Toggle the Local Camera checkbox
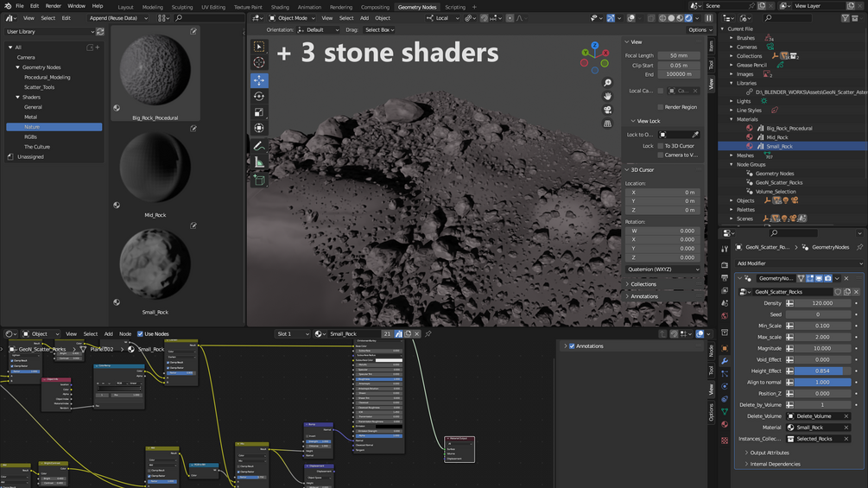 (x=661, y=91)
